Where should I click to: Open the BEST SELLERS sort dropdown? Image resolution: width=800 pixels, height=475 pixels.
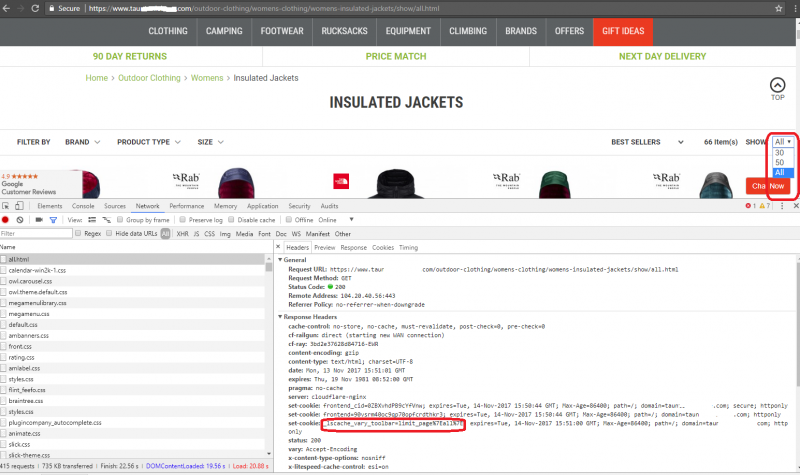tap(647, 142)
